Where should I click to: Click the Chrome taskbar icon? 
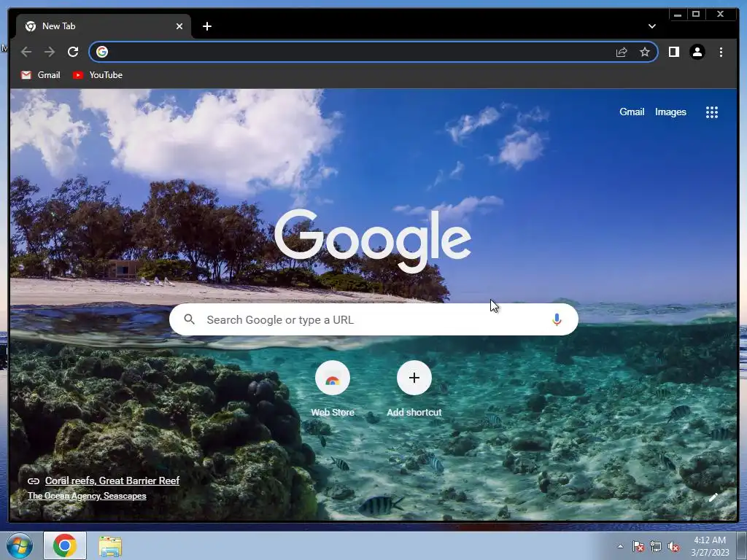coord(65,545)
